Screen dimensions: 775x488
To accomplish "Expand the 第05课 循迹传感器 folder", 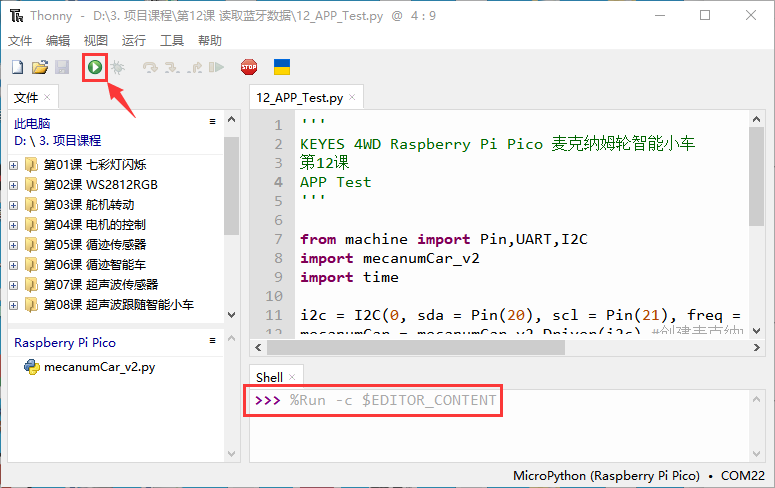I will (x=14, y=245).
